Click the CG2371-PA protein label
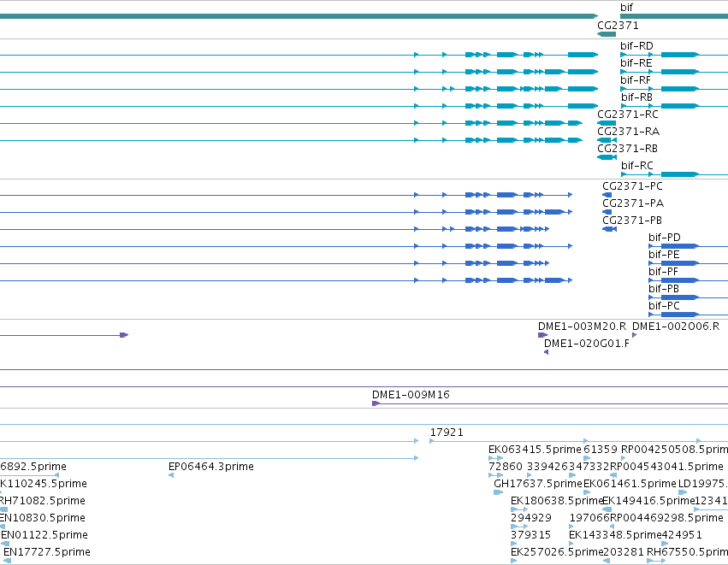Viewport: 728px width, 565px height. tap(633, 203)
